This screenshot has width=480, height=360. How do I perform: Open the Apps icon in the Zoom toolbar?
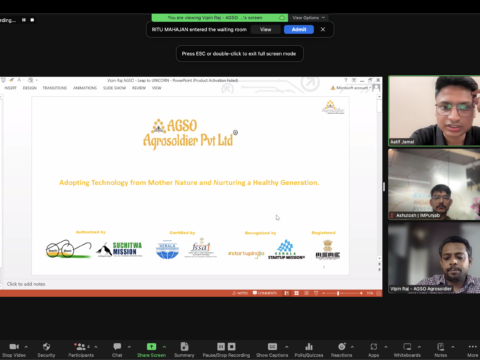374,347
